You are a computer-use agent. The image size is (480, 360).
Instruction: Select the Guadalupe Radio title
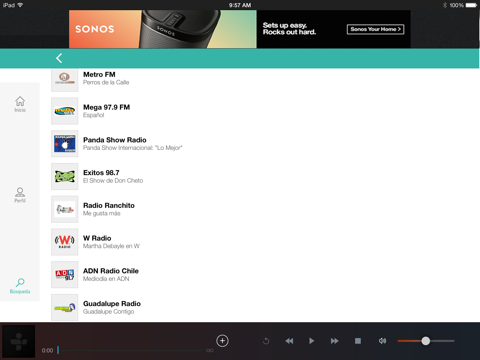112,304
